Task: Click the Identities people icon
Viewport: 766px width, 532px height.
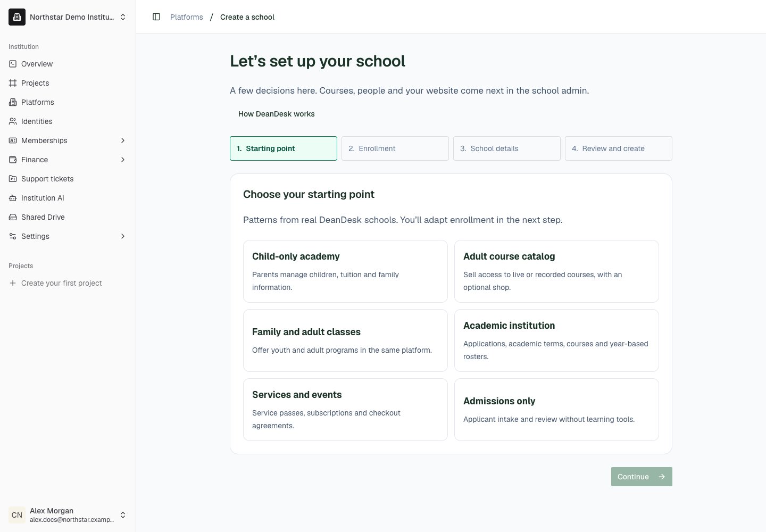Action: coord(13,121)
